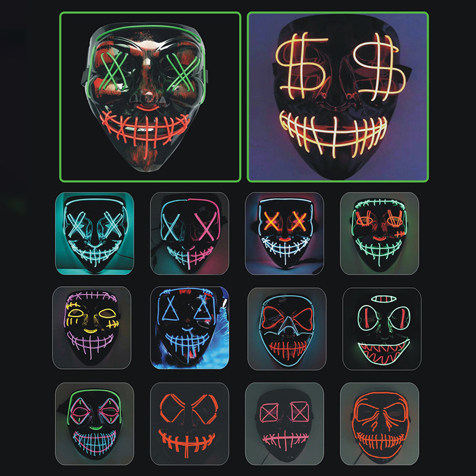Image resolution: width=476 pixels, height=476 pixels.
Task: Pick the green-topped mask with pink diamond eyes
Action: pyautogui.click(x=95, y=424)
